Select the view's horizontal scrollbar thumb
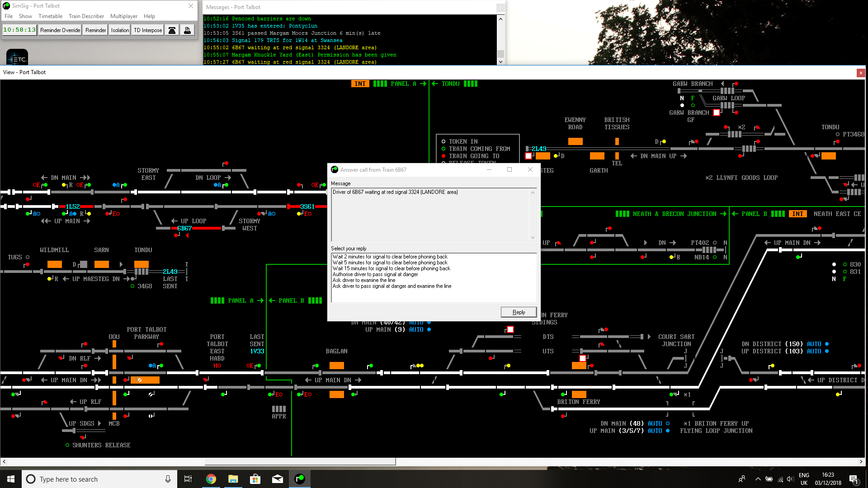The width and height of the screenshot is (868, 488). [x=300, y=462]
